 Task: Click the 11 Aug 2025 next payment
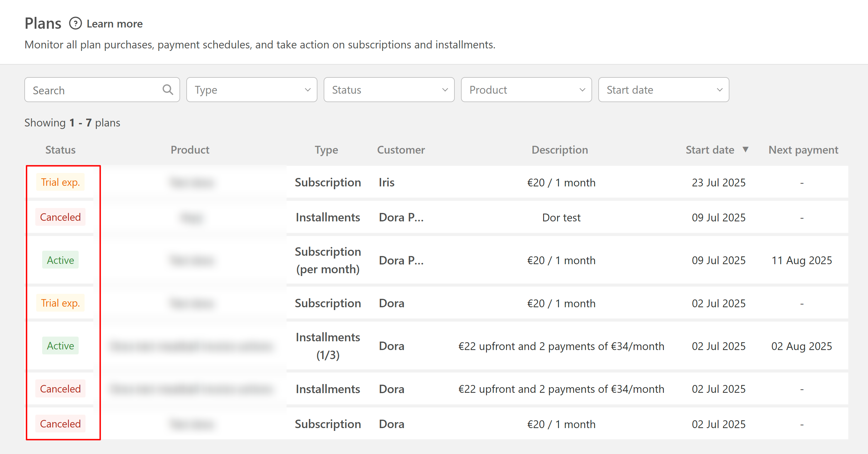801,260
